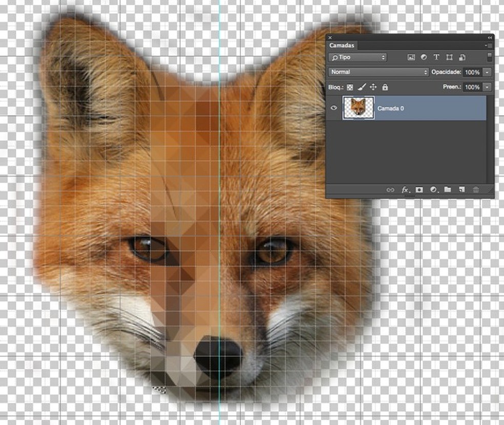
Task: Open the Opacidade slider arrow
Action: click(x=487, y=72)
